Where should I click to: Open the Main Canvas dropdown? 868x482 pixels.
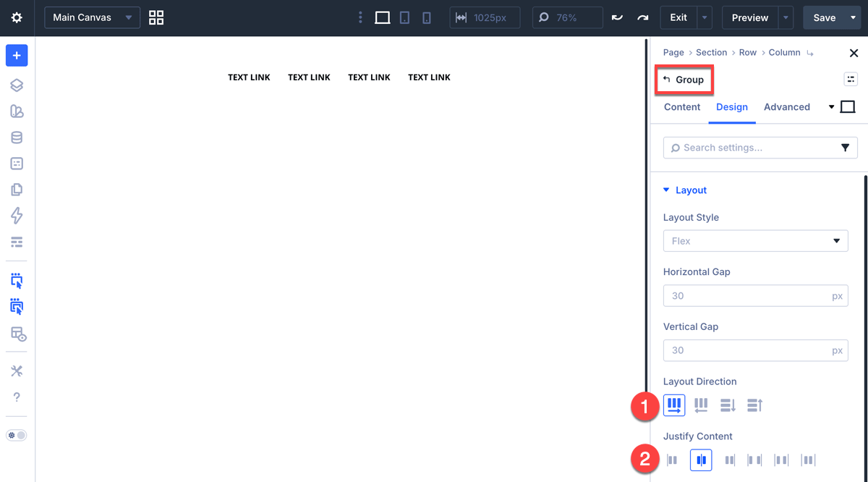[93, 17]
